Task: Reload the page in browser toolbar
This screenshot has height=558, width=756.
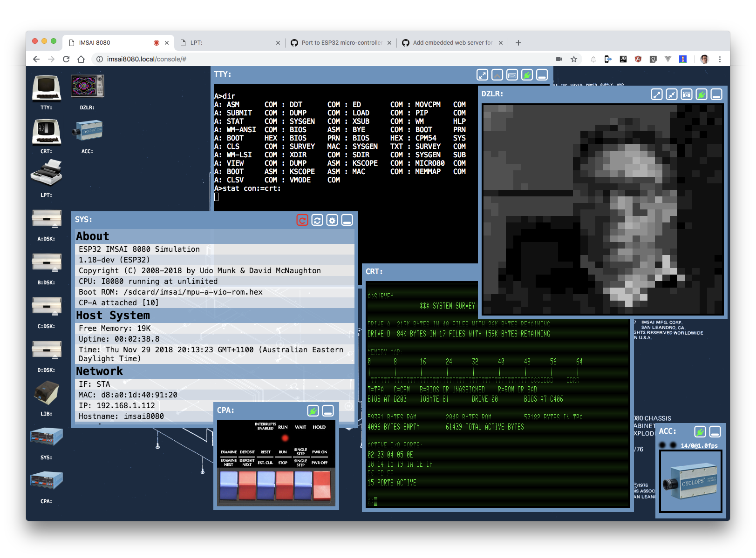Action: click(x=66, y=59)
